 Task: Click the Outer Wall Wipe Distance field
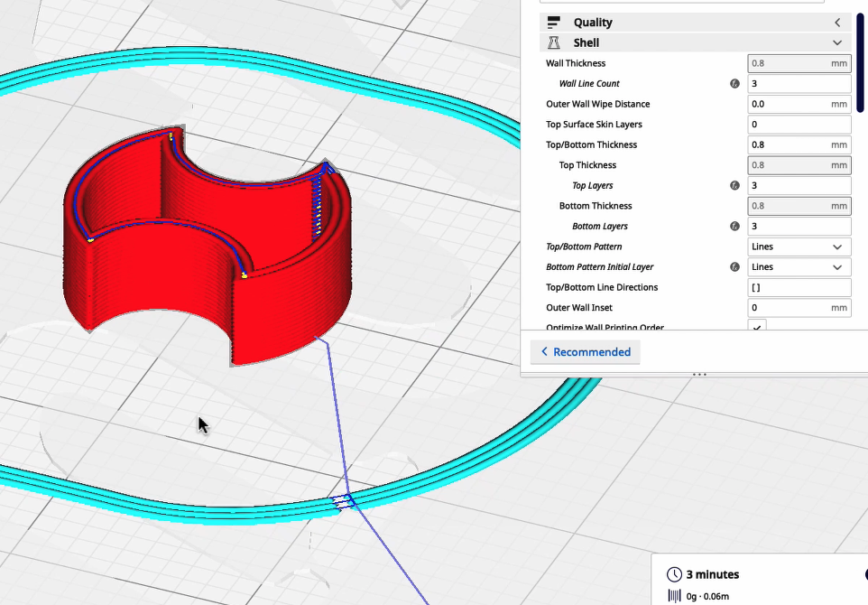(x=788, y=104)
